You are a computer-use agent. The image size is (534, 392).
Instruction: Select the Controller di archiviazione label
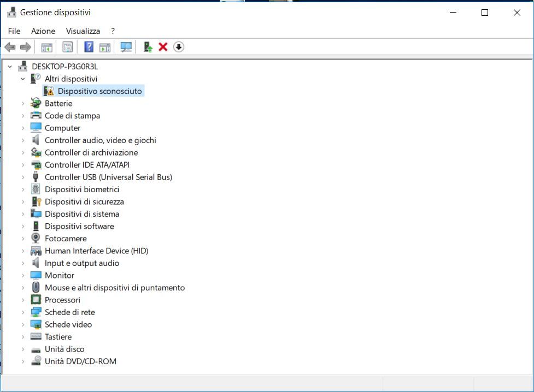coord(91,152)
